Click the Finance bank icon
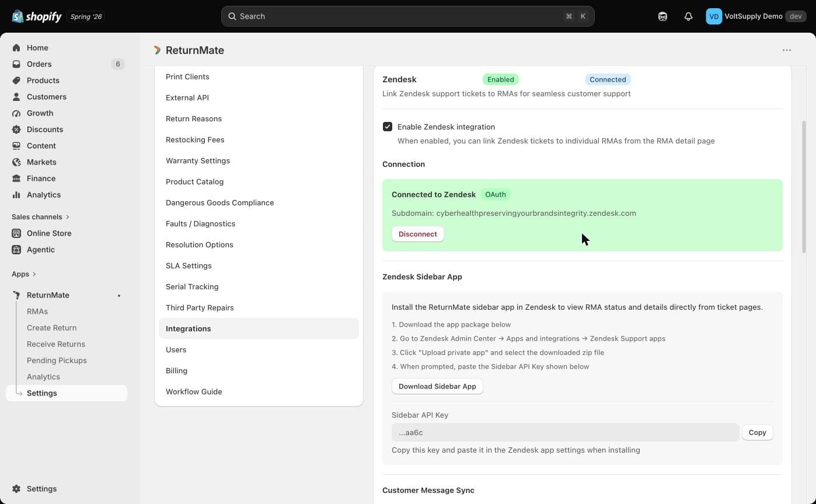Image resolution: width=816 pixels, height=504 pixels. point(16,178)
